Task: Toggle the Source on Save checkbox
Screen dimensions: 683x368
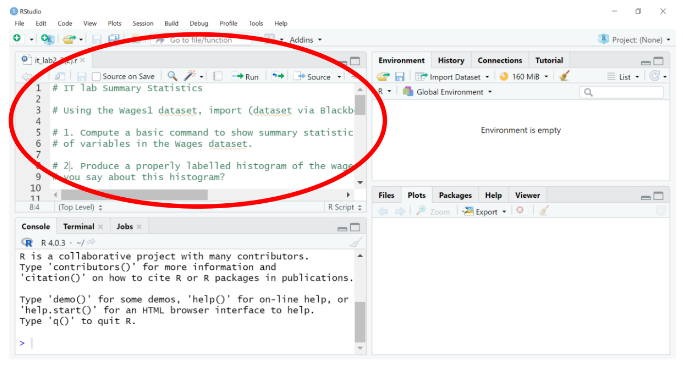Action: (x=97, y=77)
